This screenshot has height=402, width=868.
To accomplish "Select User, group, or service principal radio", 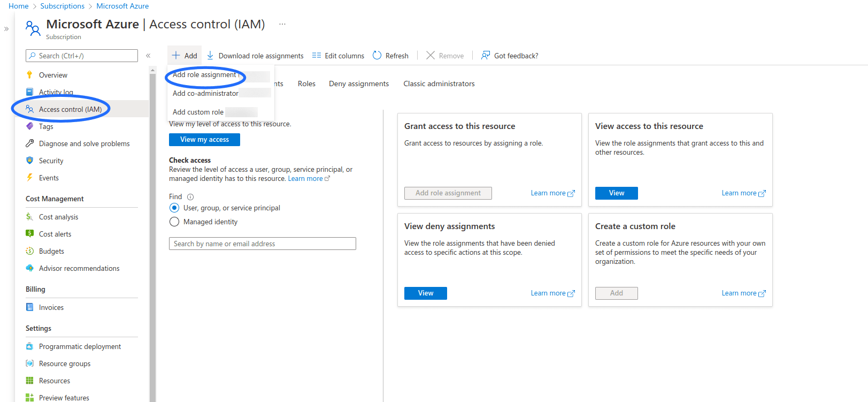I will click(174, 208).
